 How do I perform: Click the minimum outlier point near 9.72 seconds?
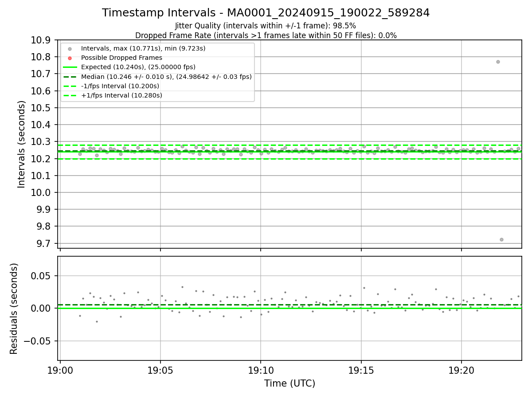[501, 239]
